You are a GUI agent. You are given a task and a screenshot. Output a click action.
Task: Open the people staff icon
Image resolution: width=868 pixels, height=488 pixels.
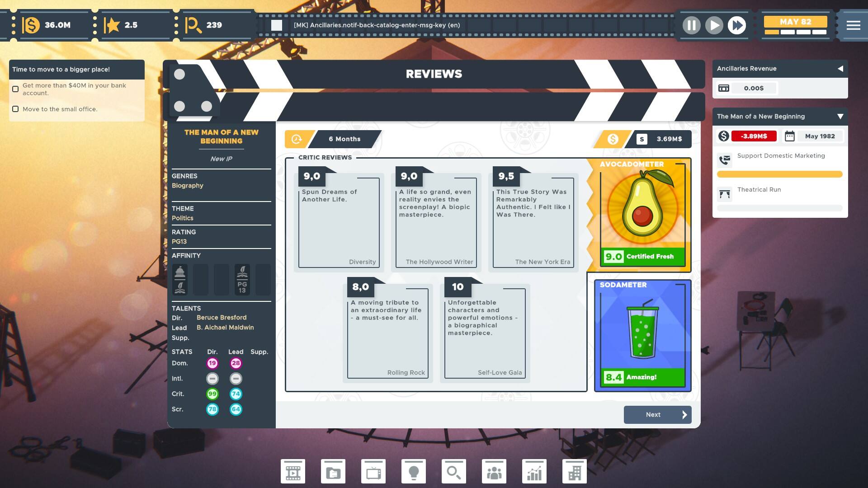(x=494, y=472)
